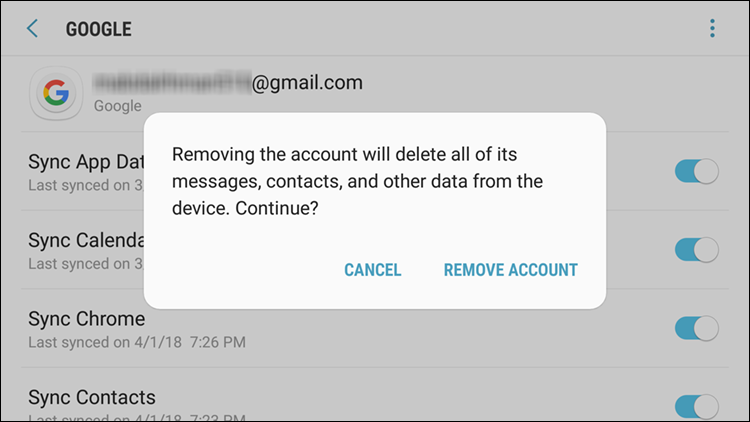Toggle the Sync Calendar switch
This screenshot has width=750, height=422.
(696, 249)
